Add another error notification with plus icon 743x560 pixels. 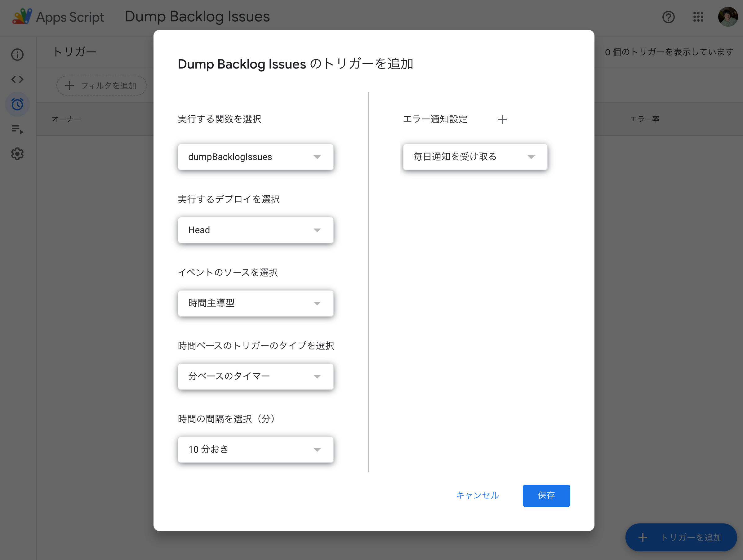point(502,119)
